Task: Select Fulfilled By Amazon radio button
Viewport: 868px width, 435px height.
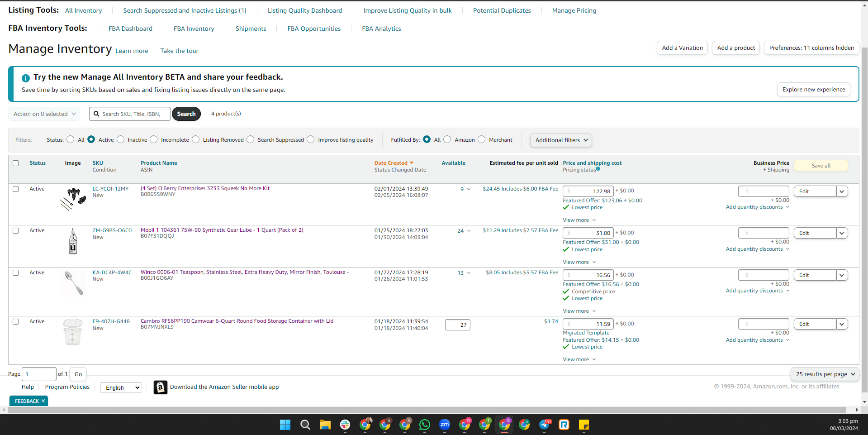Action: (x=447, y=139)
